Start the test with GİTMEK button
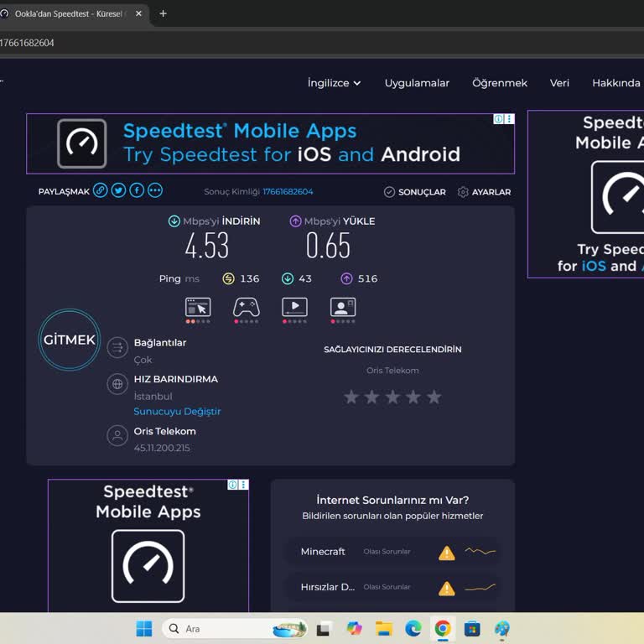The image size is (644, 644). [x=70, y=340]
